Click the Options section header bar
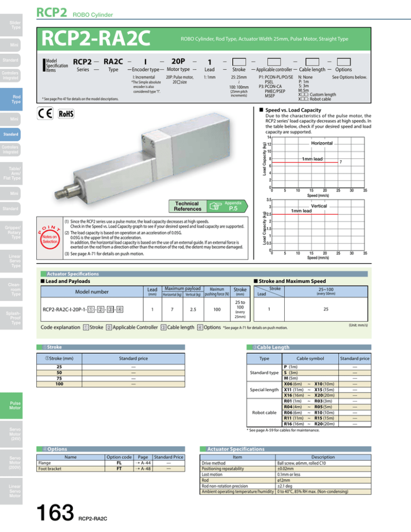 [x=111, y=449]
